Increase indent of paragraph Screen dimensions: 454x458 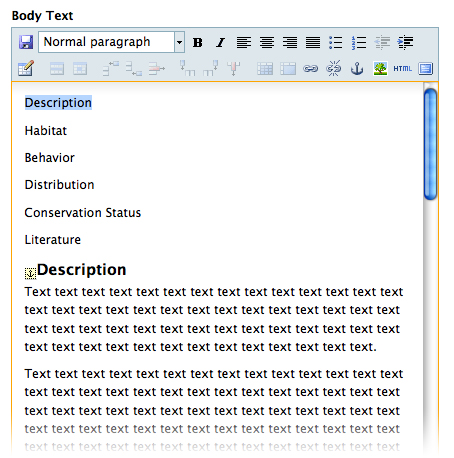405,43
